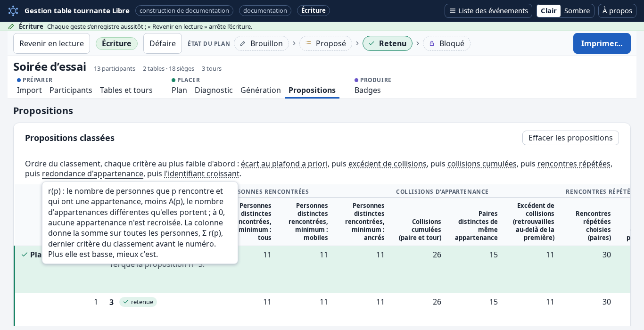Image resolution: width=644 pixels, height=330 pixels.
Task: Switch theme to Clair
Action: point(549,11)
